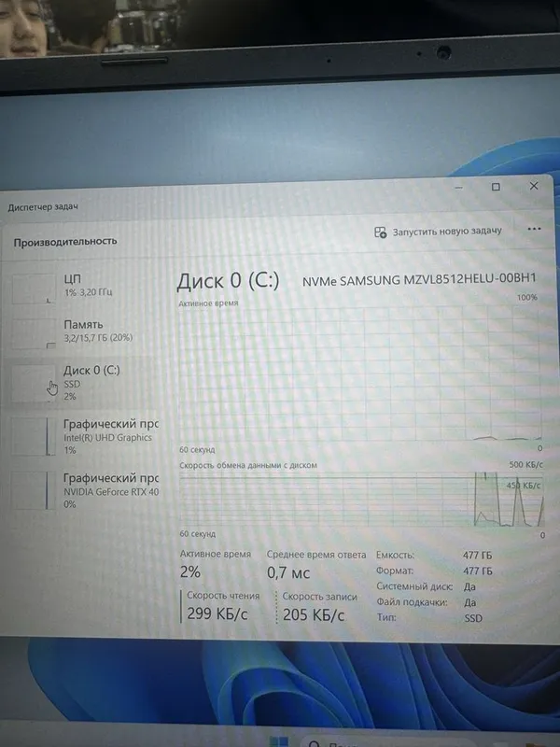The image size is (560, 747).
Task: Open the Windows Start button on taskbar
Action: coord(278,741)
